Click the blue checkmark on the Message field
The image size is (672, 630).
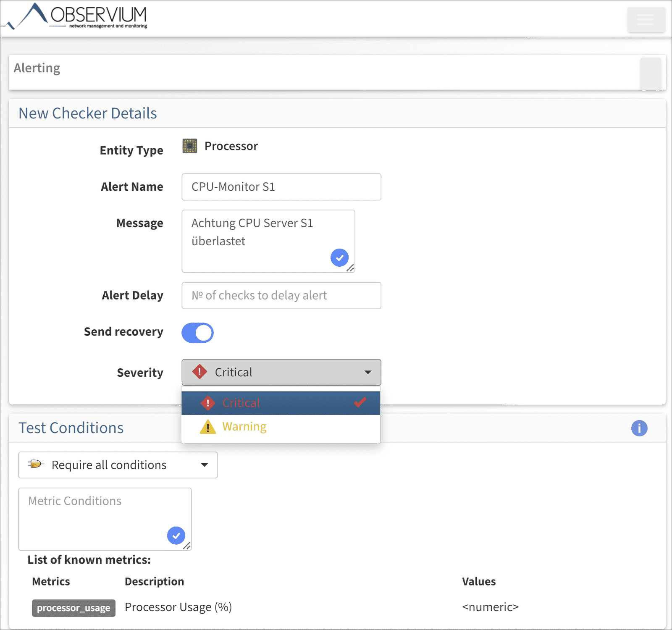[339, 257]
